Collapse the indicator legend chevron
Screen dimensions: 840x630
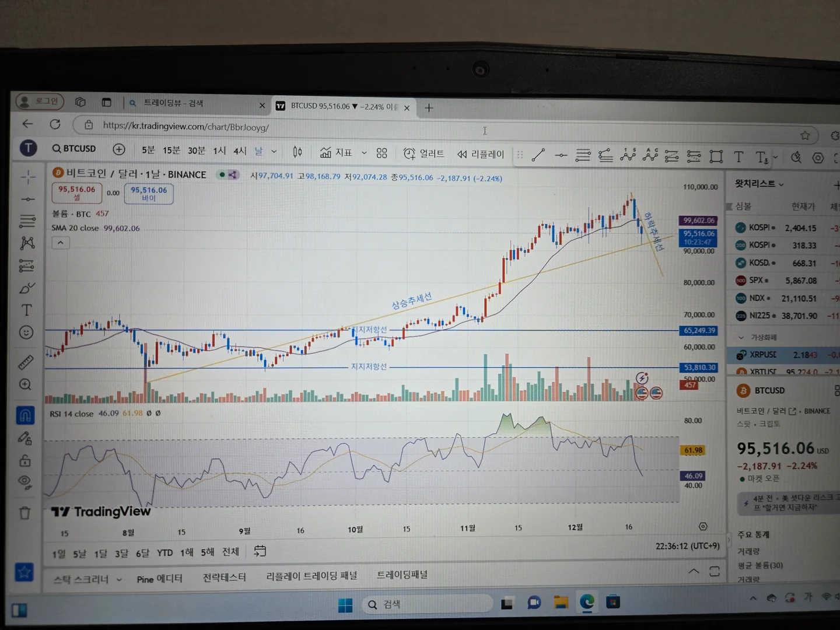pyautogui.click(x=61, y=243)
